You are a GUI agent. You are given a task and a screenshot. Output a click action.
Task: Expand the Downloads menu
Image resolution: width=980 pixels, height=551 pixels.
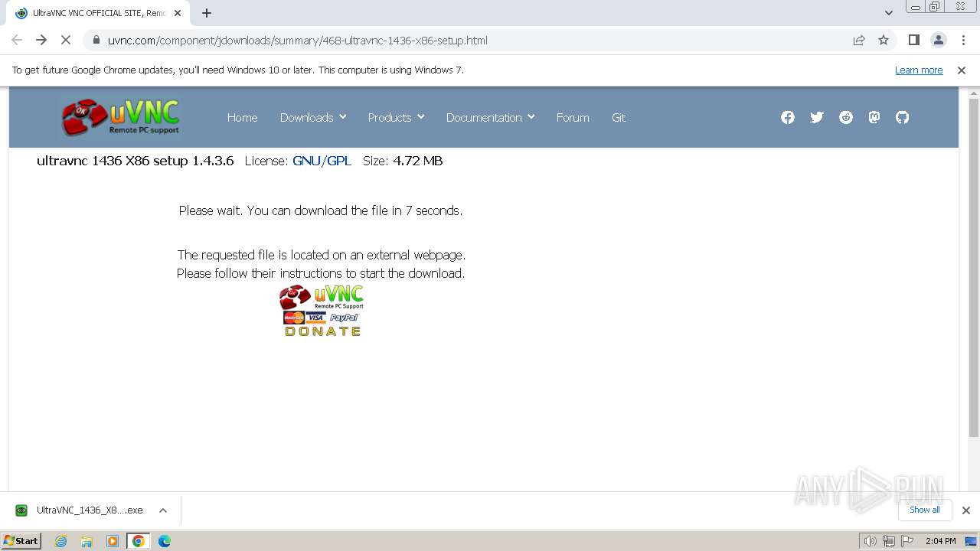pyautogui.click(x=313, y=117)
